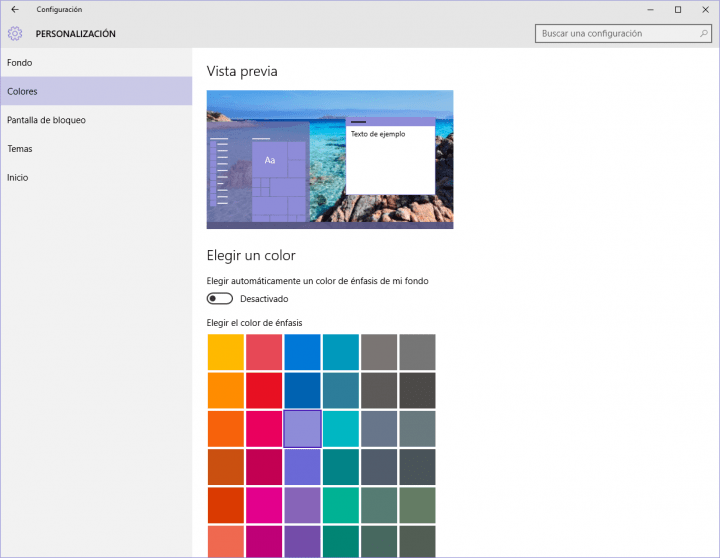
Task: Select the dark olive gray swatch at the end of the bottom row
Action: coord(417,542)
